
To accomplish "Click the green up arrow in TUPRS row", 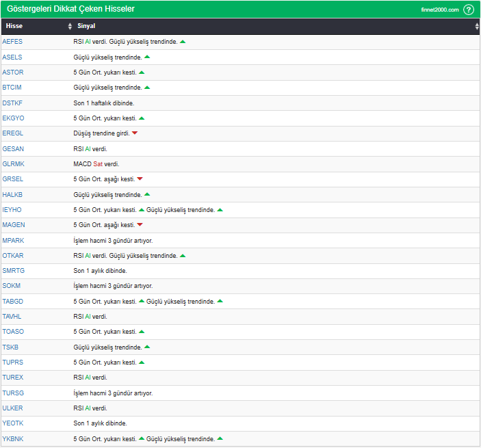I will point(142,362).
